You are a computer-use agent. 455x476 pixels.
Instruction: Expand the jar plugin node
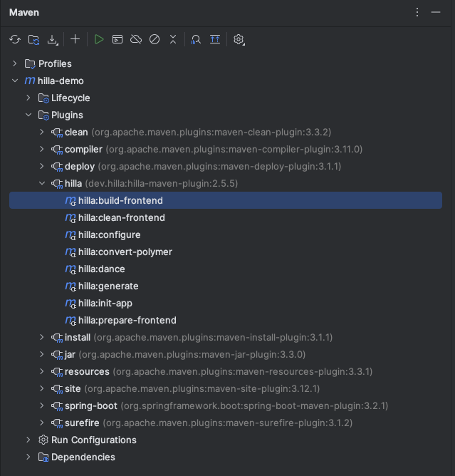tap(42, 354)
